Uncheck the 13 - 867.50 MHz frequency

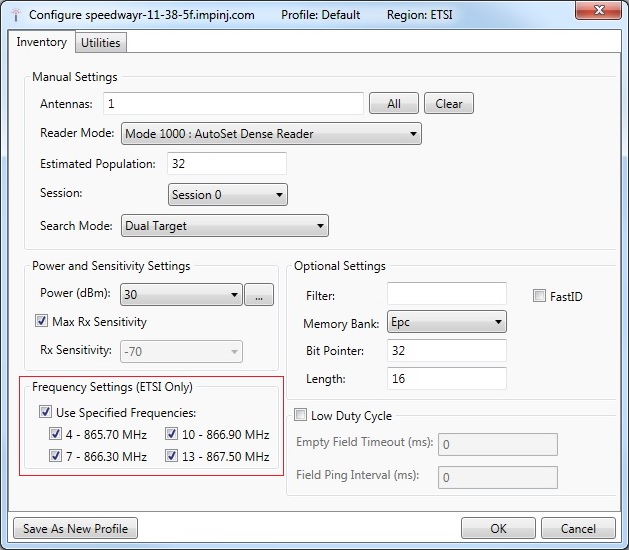click(x=171, y=456)
